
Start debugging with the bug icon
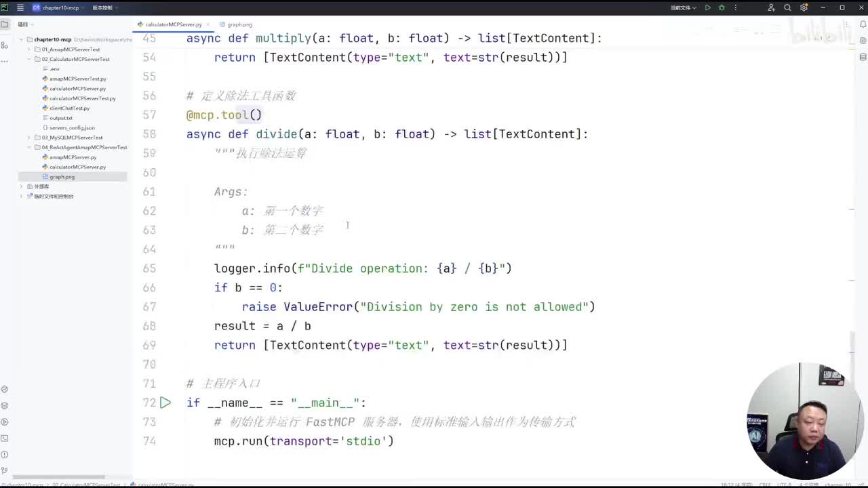(722, 7)
